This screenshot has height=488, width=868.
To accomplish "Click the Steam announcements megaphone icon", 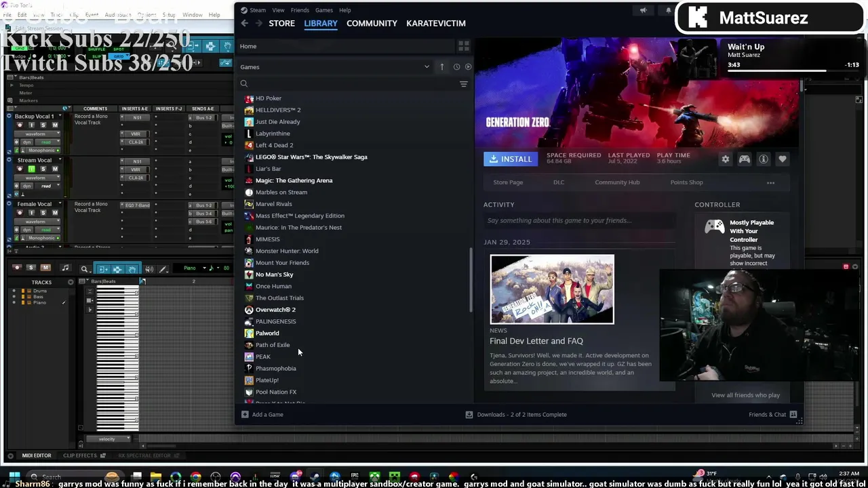I will pyautogui.click(x=644, y=10).
